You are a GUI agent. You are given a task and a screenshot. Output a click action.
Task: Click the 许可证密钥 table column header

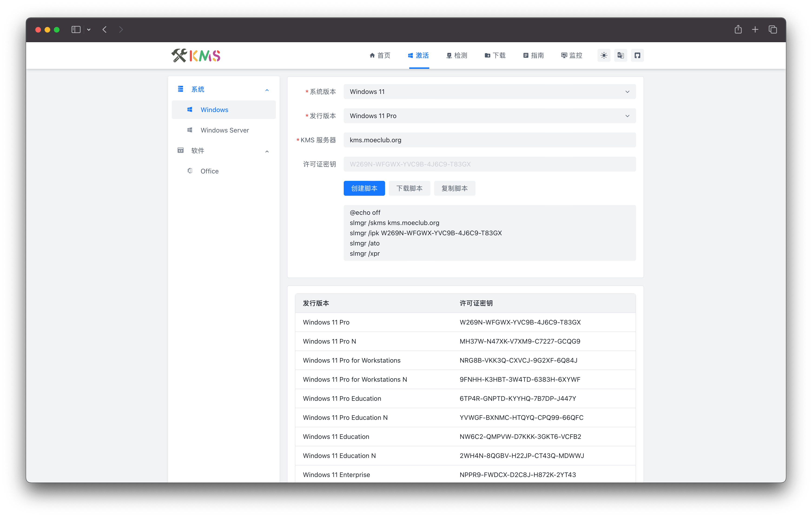(476, 303)
